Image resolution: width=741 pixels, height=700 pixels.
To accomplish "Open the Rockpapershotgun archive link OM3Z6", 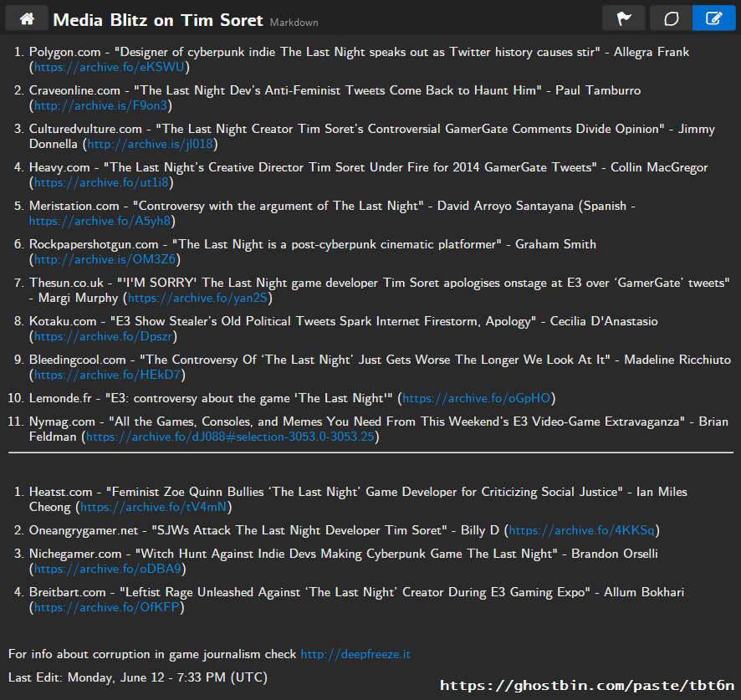I will click(x=105, y=259).
